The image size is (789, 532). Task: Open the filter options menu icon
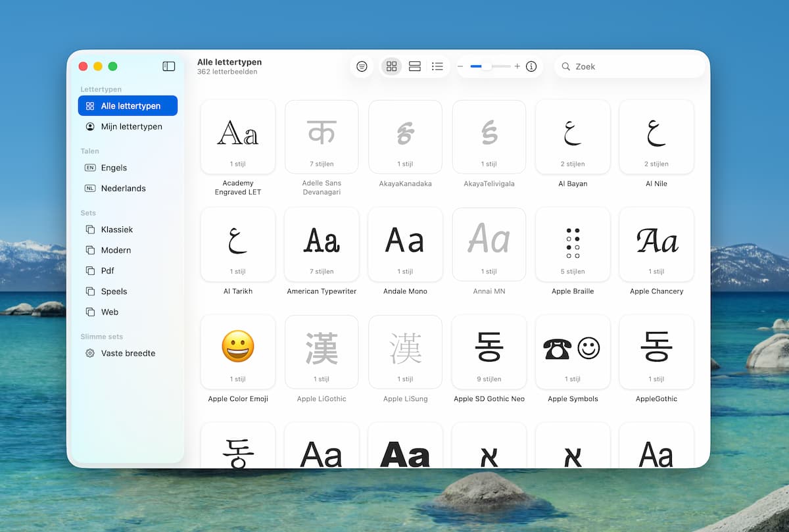click(x=362, y=66)
